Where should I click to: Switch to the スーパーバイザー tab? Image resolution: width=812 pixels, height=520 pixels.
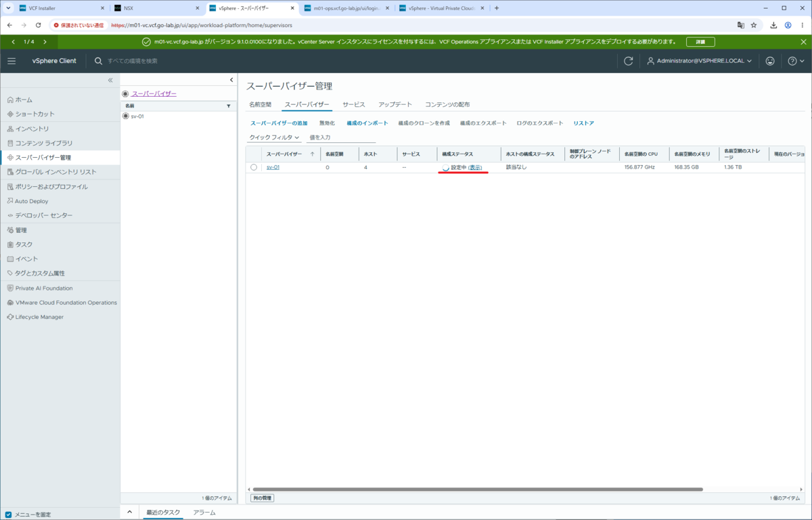tap(307, 104)
